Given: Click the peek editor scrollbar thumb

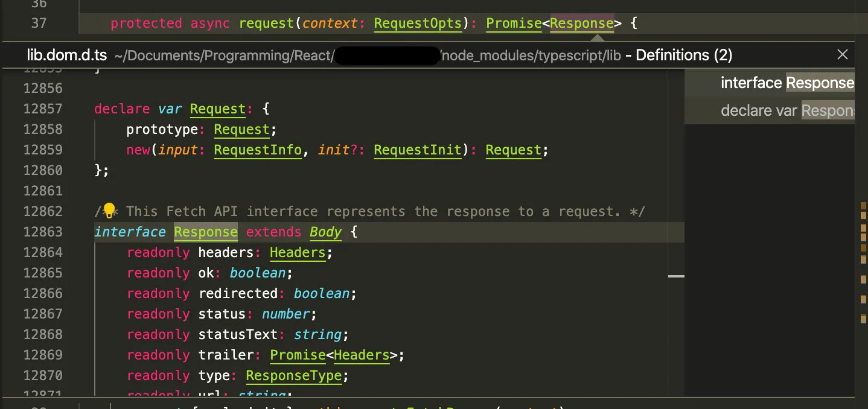Looking at the screenshot, I should 676,276.
